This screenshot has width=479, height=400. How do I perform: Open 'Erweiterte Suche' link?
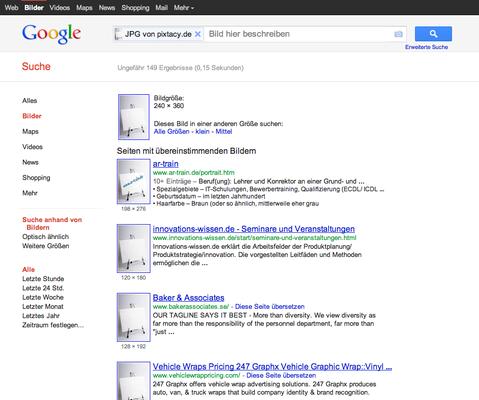[x=426, y=47]
